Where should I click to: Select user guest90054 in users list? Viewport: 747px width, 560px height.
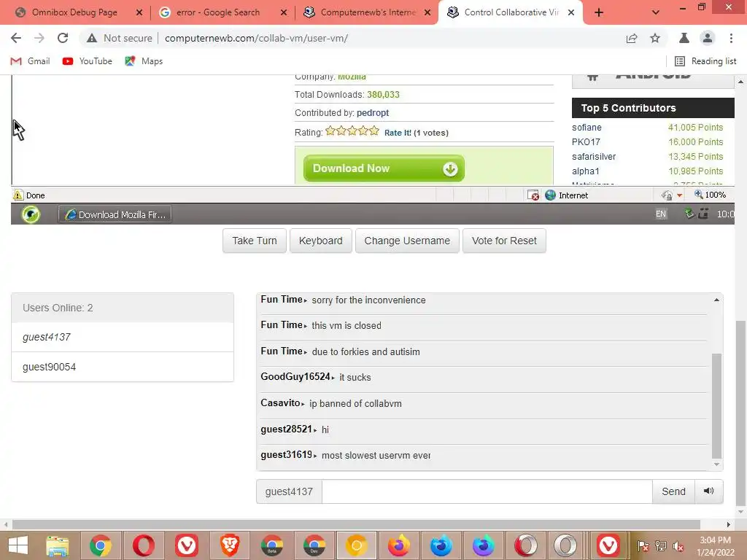click(123, 367)
